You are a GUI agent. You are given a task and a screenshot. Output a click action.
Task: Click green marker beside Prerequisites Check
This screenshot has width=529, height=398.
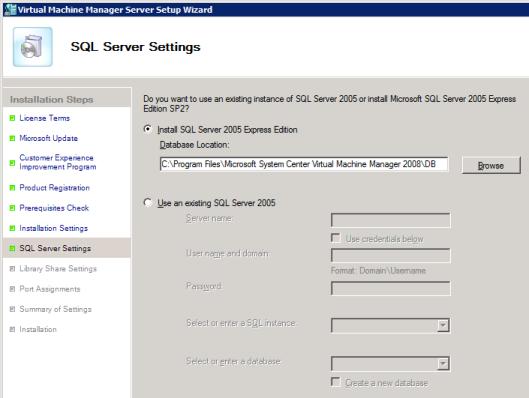point(12,208)
